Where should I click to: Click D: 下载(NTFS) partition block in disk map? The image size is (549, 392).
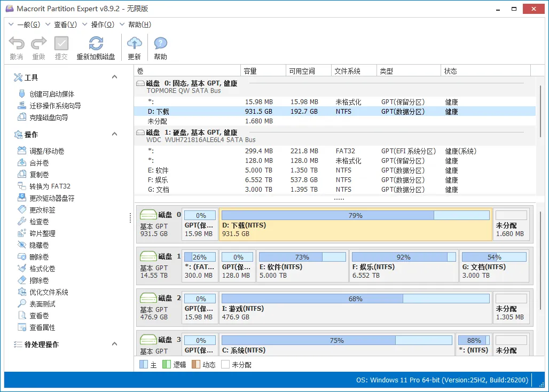[x=355, y=224]
